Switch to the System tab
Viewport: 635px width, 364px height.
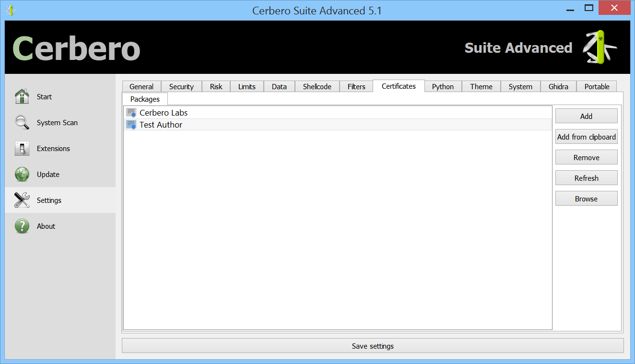(520, 86)
